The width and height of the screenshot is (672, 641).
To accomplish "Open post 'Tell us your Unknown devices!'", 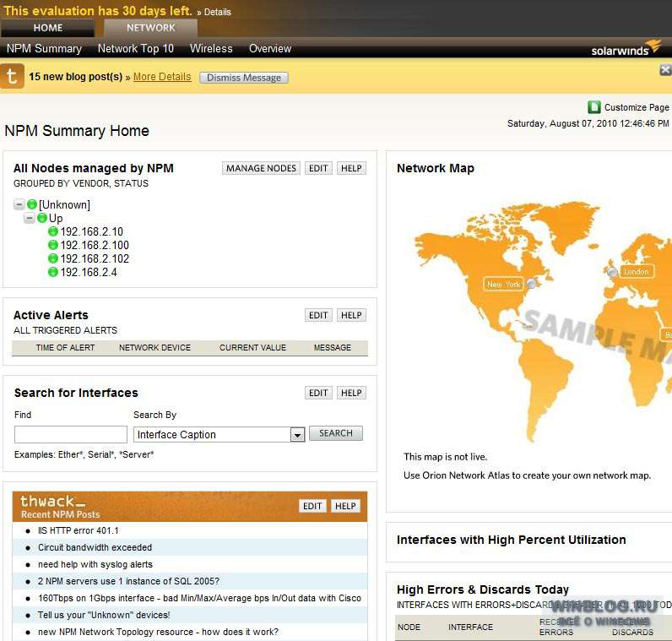I will click(104, 615).
